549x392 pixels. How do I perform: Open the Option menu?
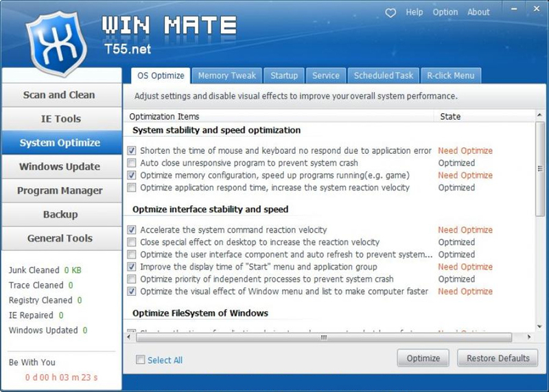pos(445,12)
